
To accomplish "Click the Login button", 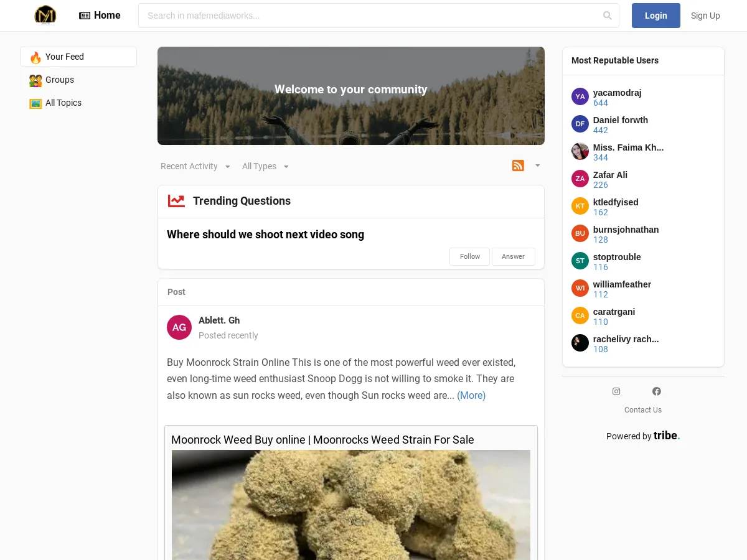I will point(655,16).
